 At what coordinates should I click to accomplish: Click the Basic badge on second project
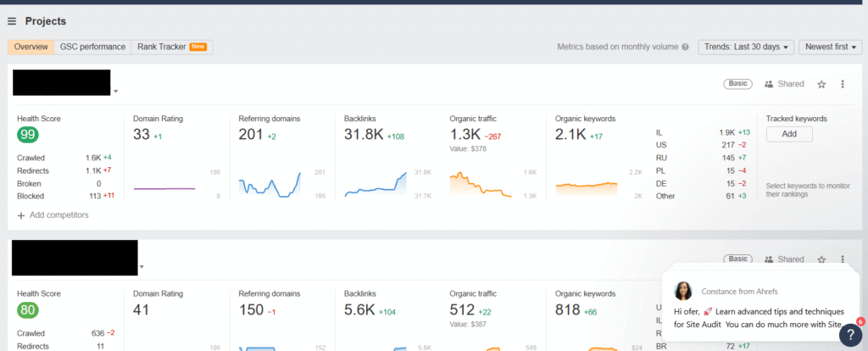738,259
